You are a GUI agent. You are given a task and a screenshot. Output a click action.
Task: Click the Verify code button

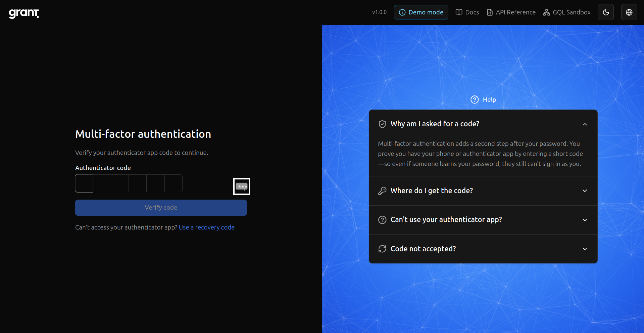tap(161, 208)
